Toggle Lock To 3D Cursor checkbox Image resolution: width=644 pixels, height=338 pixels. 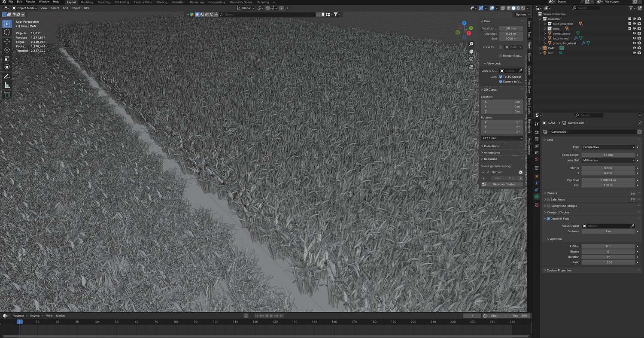point(501,76)
